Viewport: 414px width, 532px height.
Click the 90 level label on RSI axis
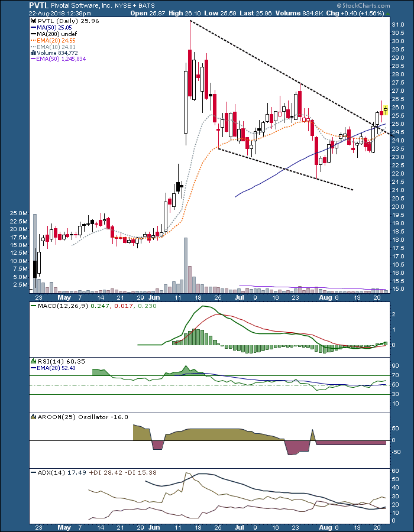[x=394, y=366]
